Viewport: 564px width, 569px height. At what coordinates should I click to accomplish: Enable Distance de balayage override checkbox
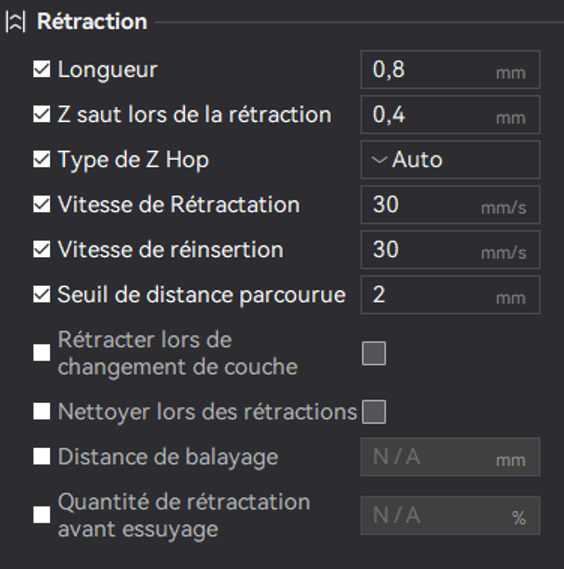tap(42, 456)
